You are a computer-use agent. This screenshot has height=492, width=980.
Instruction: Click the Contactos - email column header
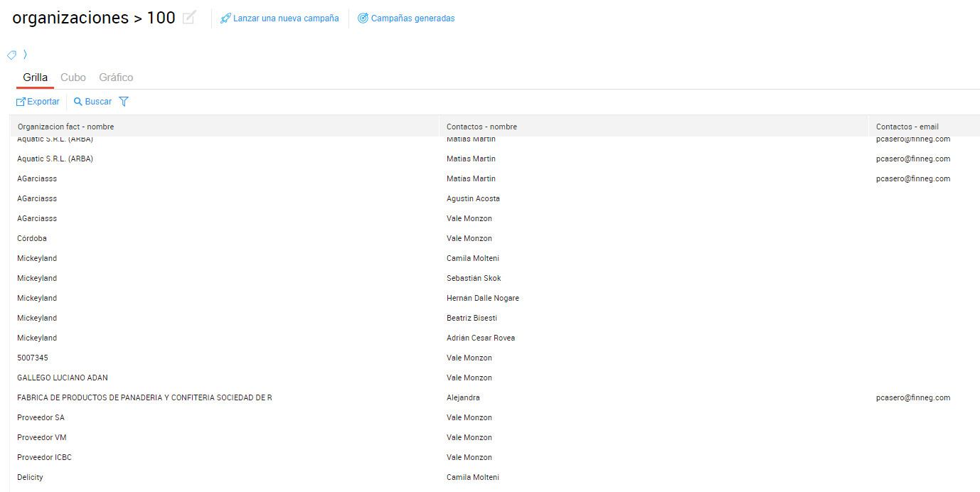coord(907,127)
